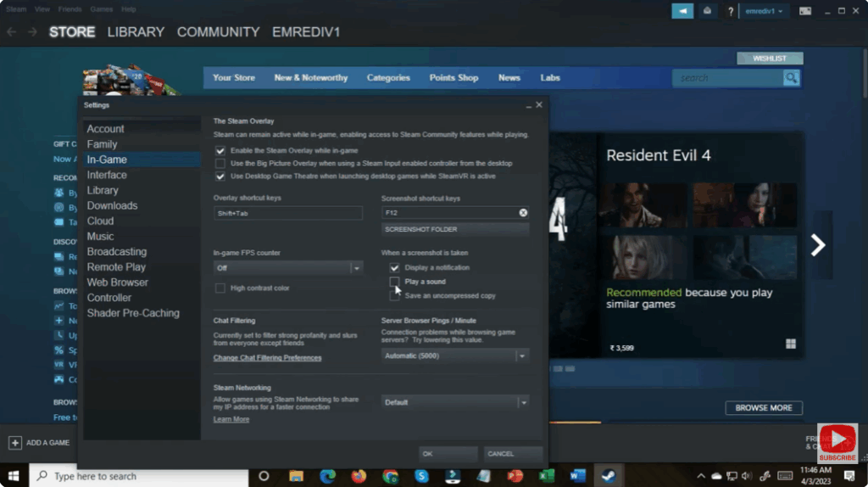
Task: Open Change Chat Filtering Preferences link
Action: click(x=267, y=358)
